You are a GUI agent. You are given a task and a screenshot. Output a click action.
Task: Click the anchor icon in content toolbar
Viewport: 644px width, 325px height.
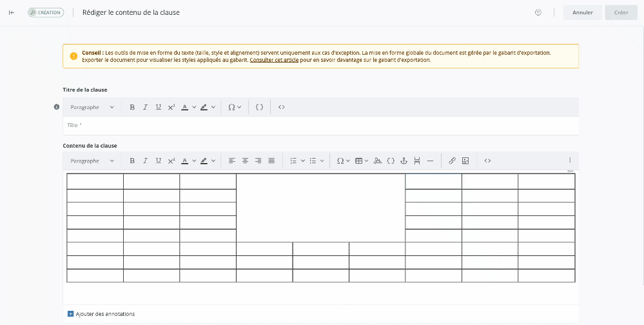click(x=404, y=161)
